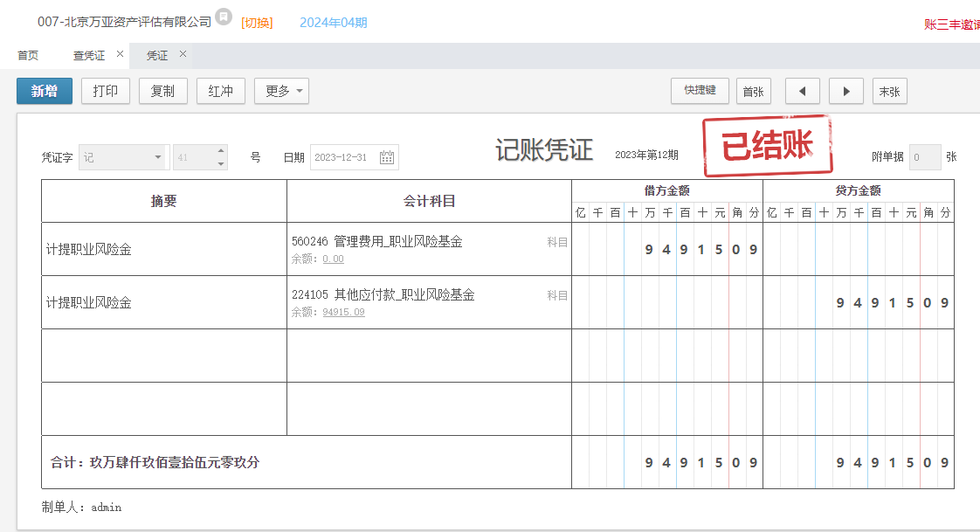Switch to the 首页 tab
This screenshot has height=532, width=980.
point(28,56)
